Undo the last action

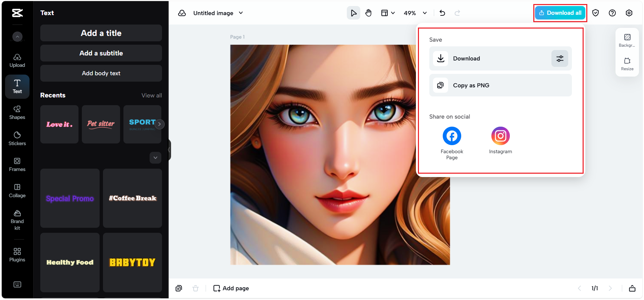click(442, 13)
